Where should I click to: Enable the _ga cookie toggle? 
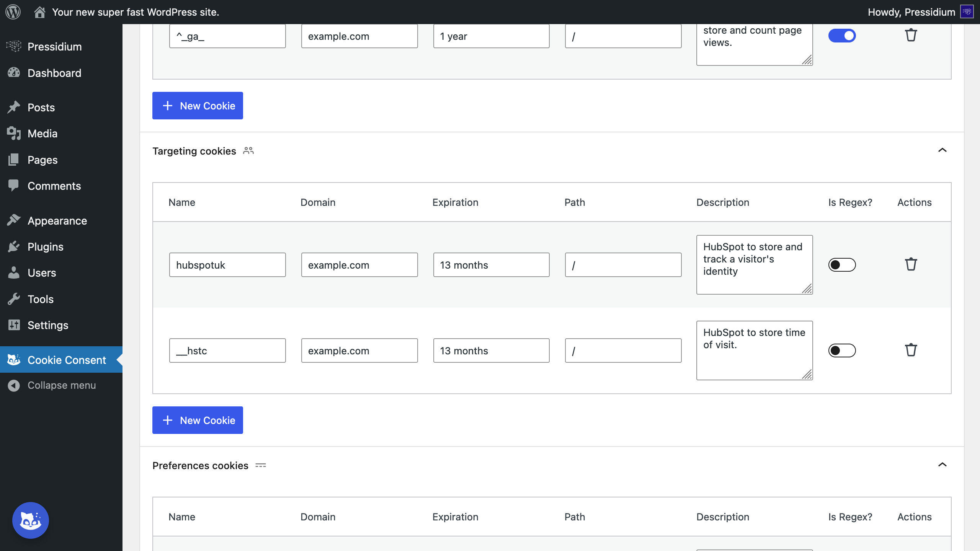[842, 36]
